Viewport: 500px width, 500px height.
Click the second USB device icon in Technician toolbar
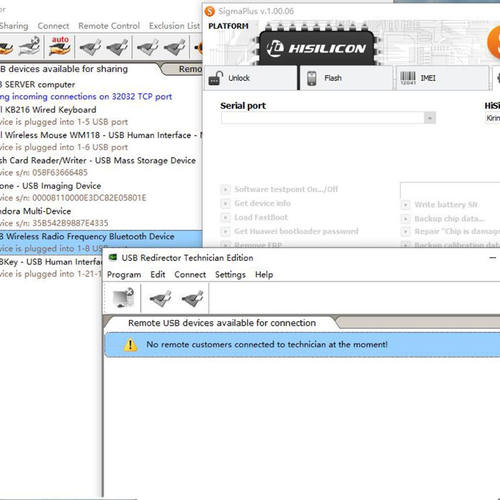[x=193, y=298]
